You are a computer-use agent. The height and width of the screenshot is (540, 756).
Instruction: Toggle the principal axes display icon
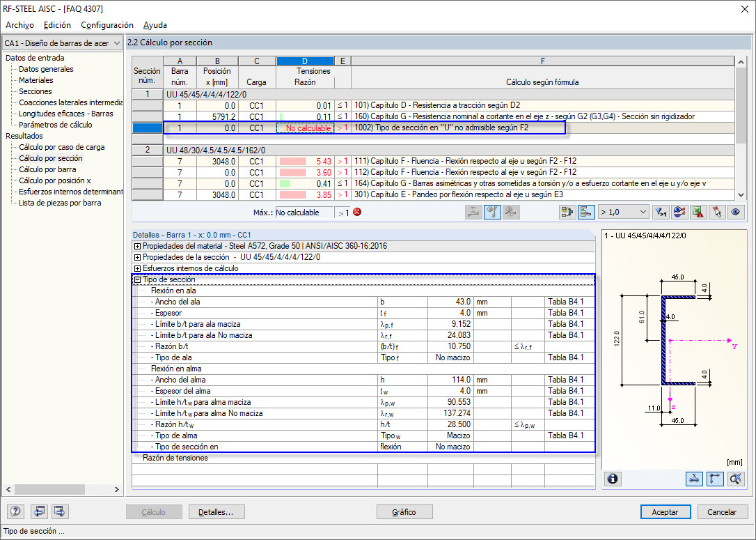pos(714,479)
